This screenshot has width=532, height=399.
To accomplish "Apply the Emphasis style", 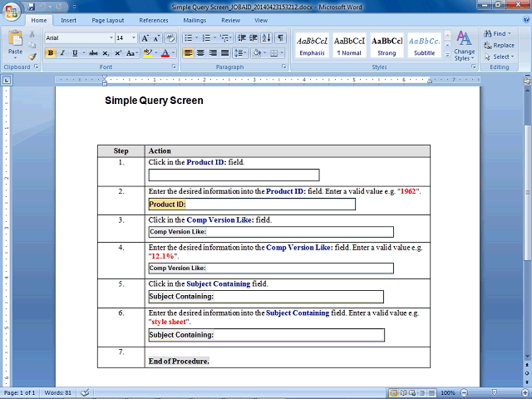I will (312, 46).
